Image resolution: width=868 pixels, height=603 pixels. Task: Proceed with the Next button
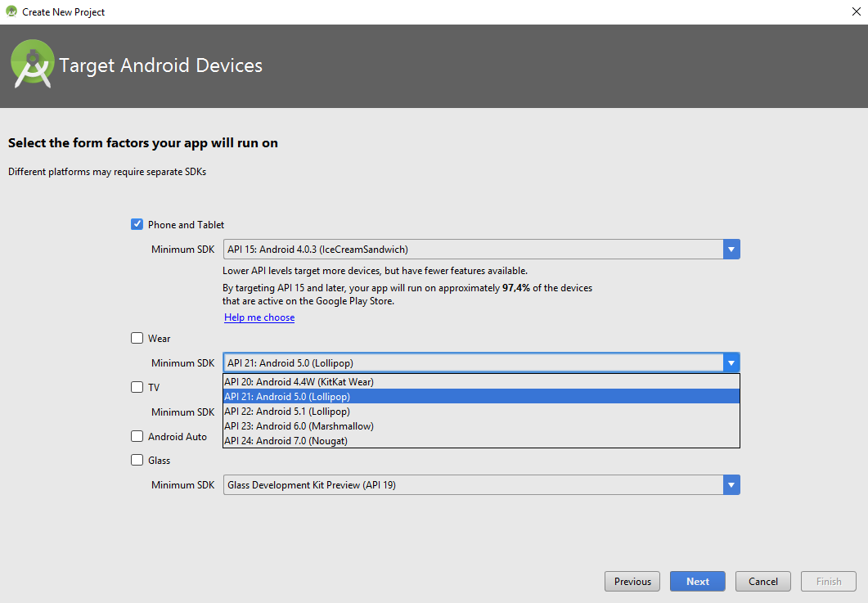click(698, 582)
